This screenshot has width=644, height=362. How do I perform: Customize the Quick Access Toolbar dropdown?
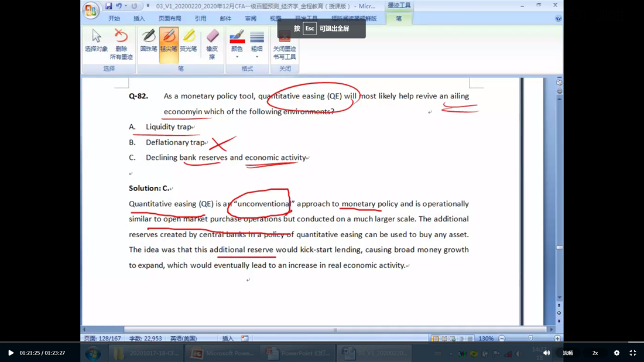[148, 6]
